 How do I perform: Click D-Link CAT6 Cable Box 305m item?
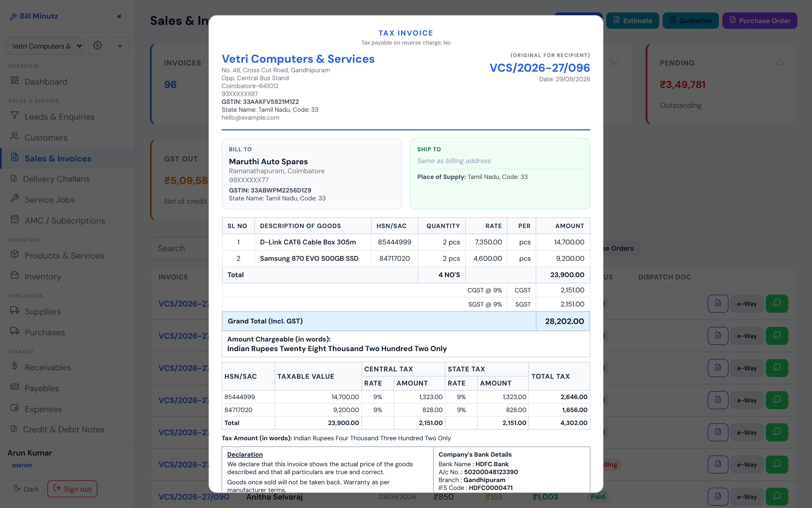(308, 242)
